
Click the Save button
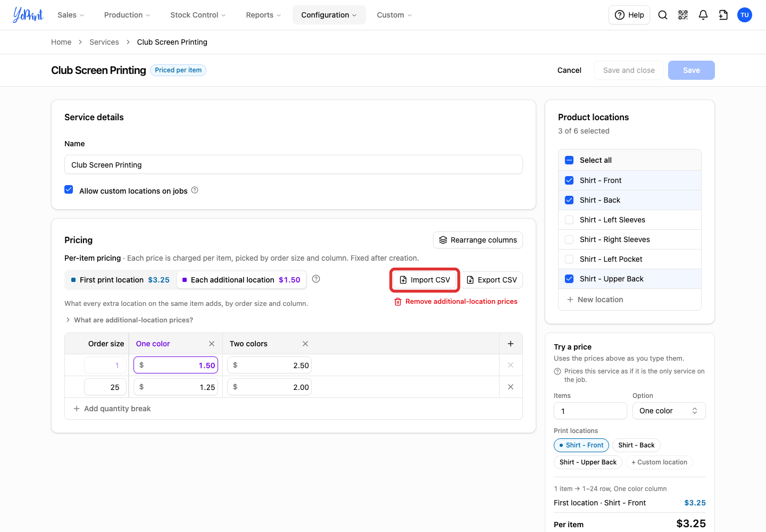(x=691, y=70)
